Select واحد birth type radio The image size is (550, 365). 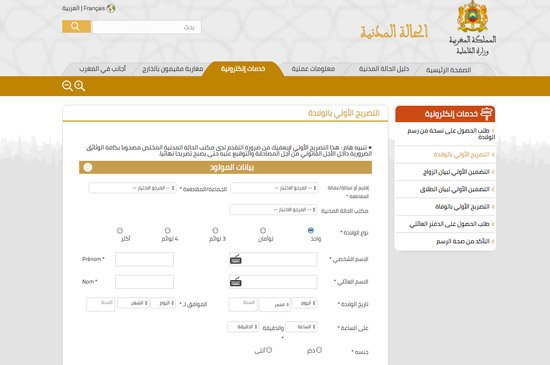click(310, 230)
